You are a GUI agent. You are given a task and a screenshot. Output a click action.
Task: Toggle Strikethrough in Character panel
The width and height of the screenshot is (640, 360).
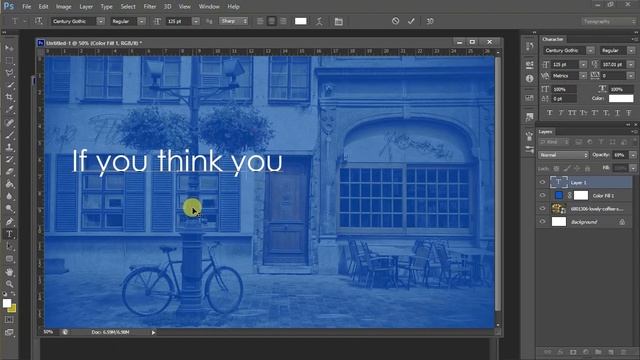pyautogui.click(x=629, y=113)
